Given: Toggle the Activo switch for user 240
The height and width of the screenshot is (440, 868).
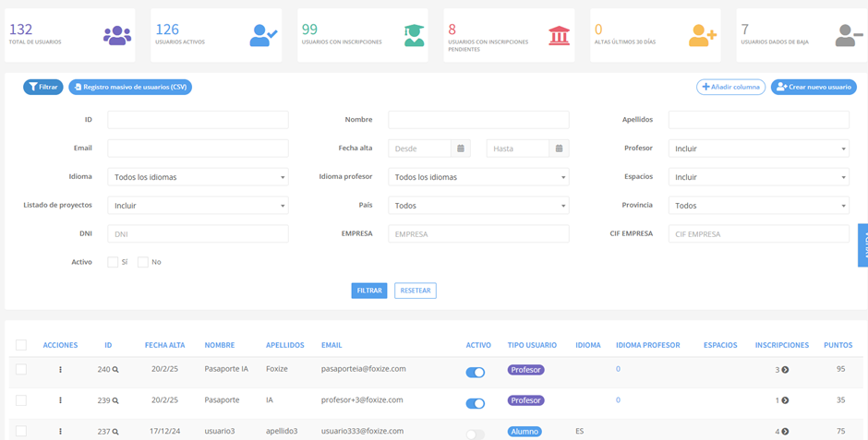Looking at the screenshot, I should tap(475, 373).
